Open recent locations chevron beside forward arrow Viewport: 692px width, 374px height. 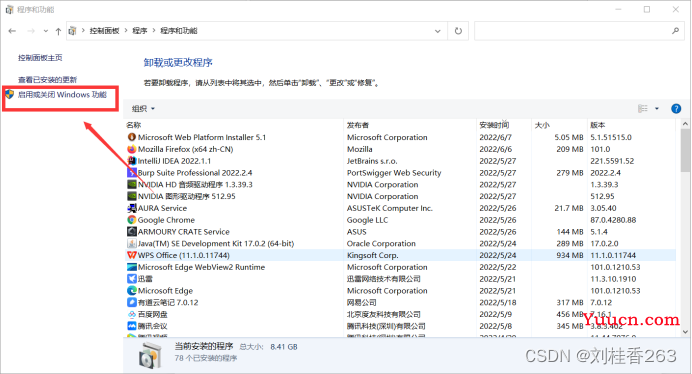pyautogui.click(x=45, y=31)
